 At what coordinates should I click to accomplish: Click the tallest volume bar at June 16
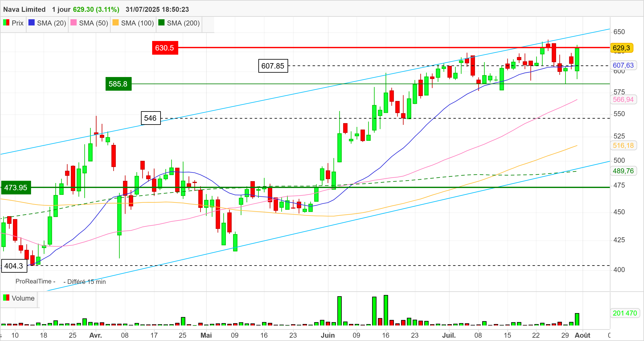[386, 310]
